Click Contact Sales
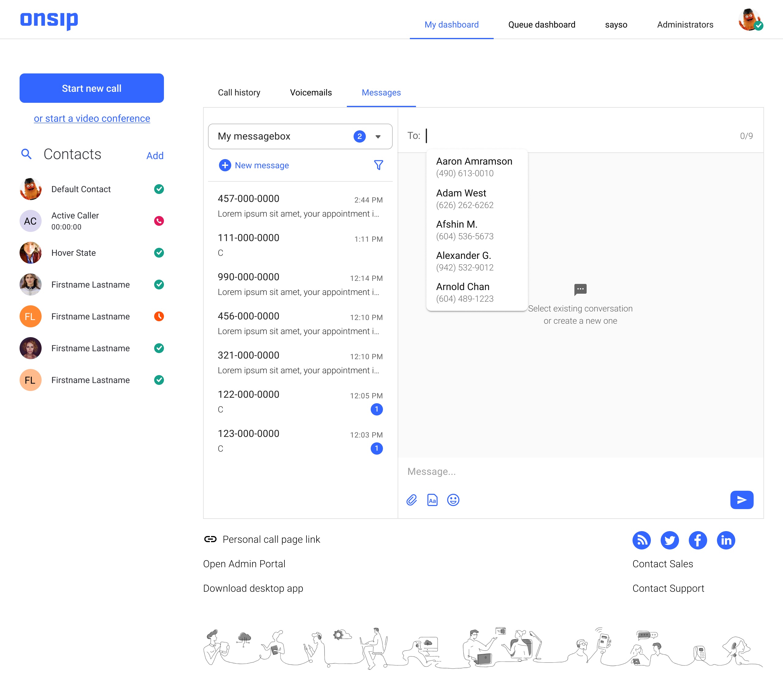Viewport: 783px width, 700px height. pos(662,564)
